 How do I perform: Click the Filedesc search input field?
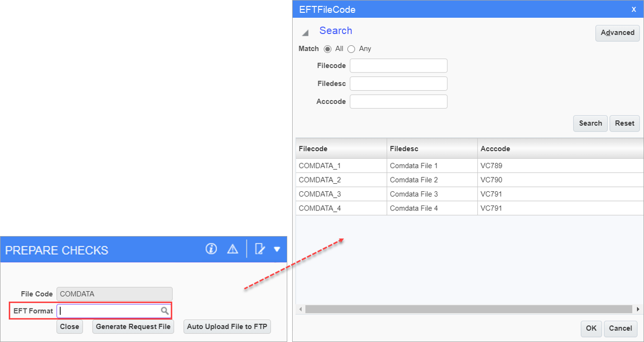[x=398, y=84]
